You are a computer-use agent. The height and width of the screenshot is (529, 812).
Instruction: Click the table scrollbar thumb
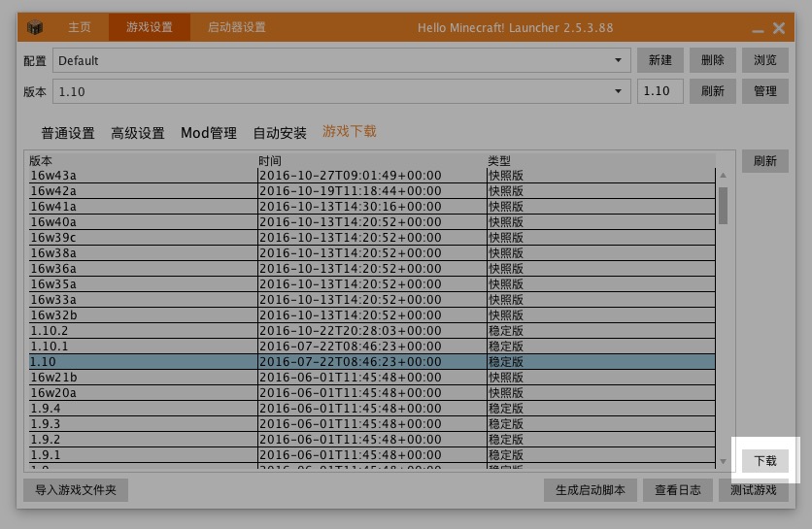pos(723,206)
